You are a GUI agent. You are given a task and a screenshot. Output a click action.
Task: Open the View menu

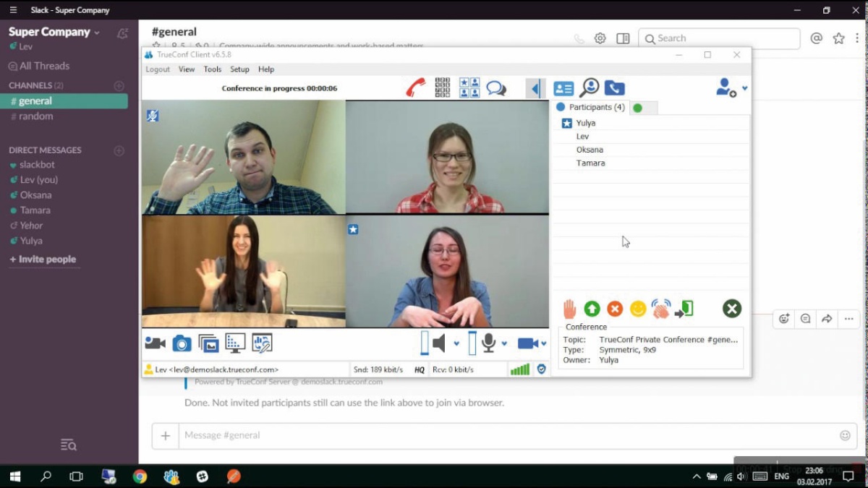tap(187, 69)
